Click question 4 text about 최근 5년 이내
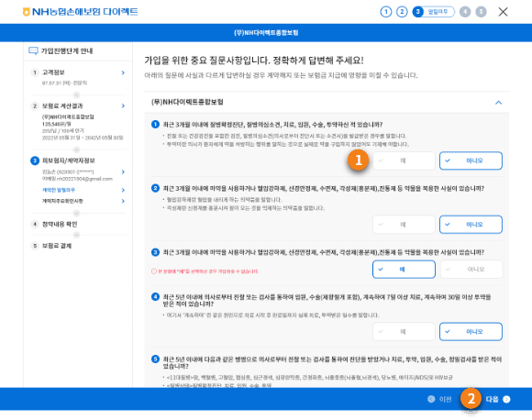 [x=327, y=301]
